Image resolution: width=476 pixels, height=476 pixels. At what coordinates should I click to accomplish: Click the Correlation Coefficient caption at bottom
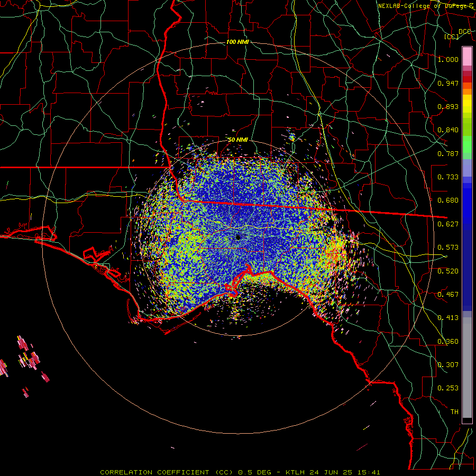point(240,472)
